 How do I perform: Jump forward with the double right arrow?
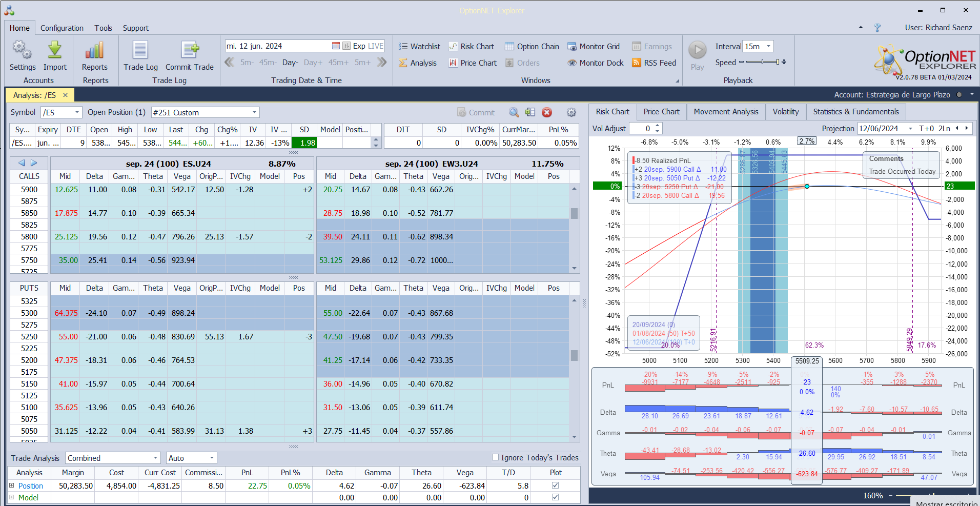(381, 63)
